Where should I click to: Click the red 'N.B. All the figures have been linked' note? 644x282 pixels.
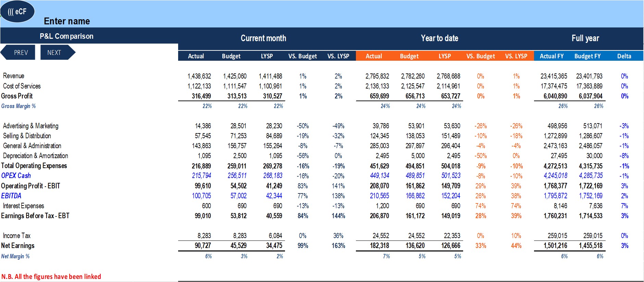(51, 277)
